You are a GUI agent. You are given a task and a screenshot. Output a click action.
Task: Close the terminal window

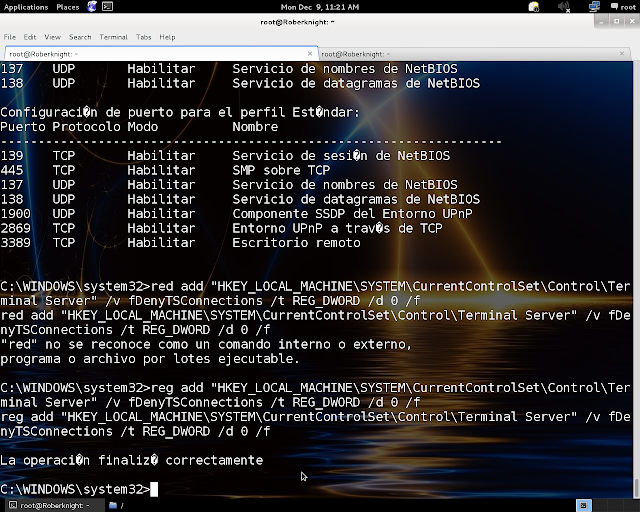pos(632,22)
